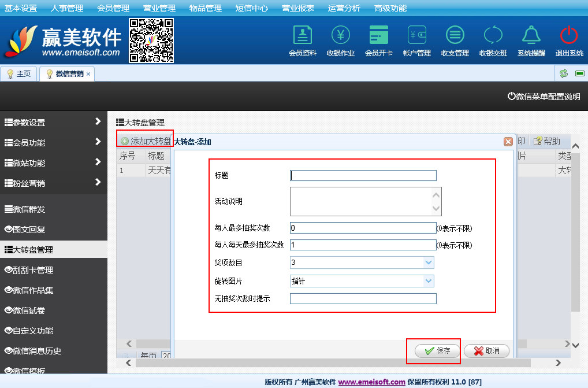588x388 pixels.
Task: Open the 营业报表 top menu
Action: (x=298, y=8)
